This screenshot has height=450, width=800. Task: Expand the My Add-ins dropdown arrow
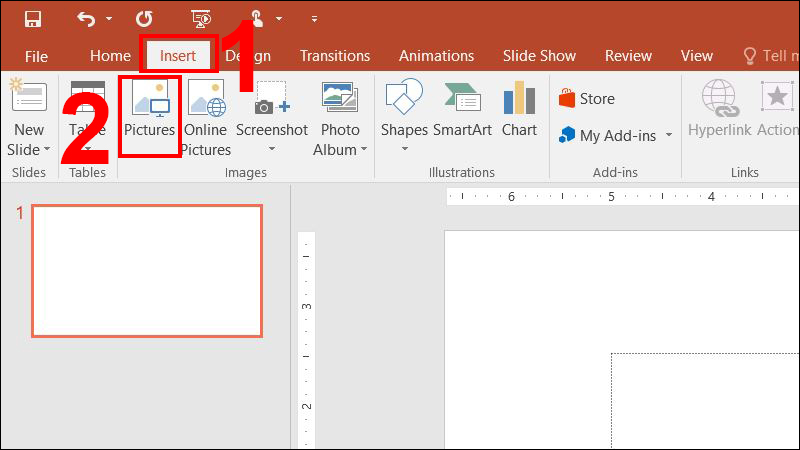pos(668,135)
